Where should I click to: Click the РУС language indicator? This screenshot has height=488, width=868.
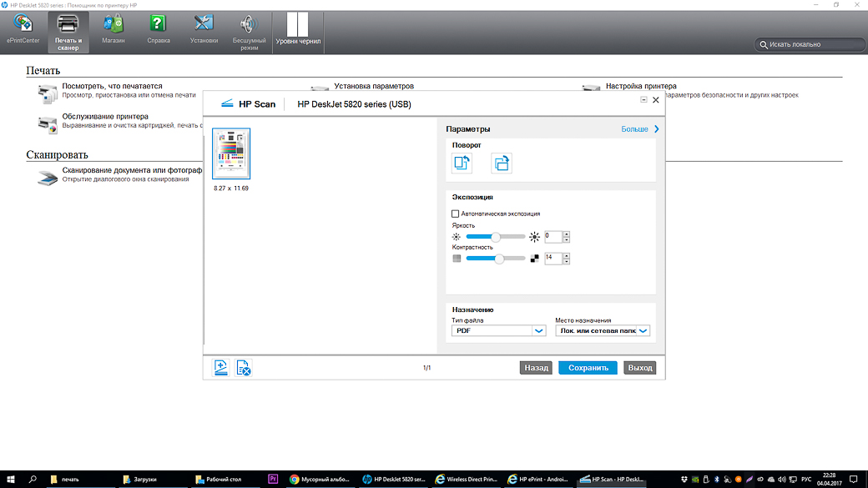(x=806, y=479)
